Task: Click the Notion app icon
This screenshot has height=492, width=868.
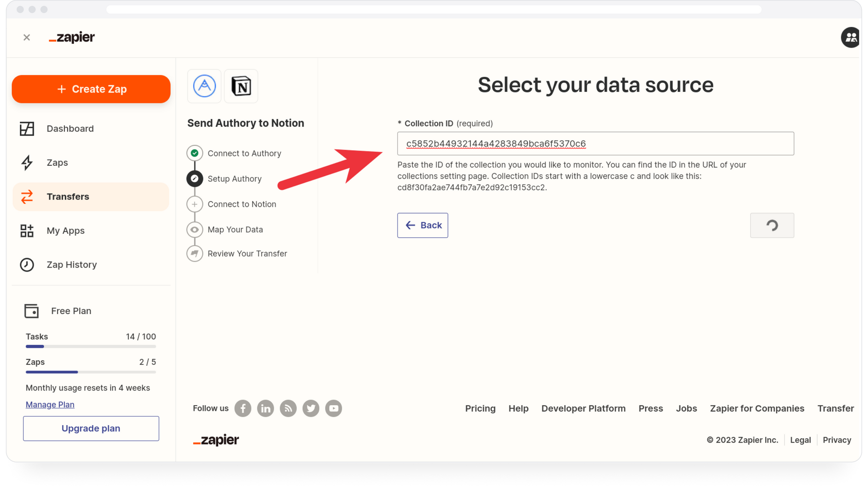Action: pos(241,86)
